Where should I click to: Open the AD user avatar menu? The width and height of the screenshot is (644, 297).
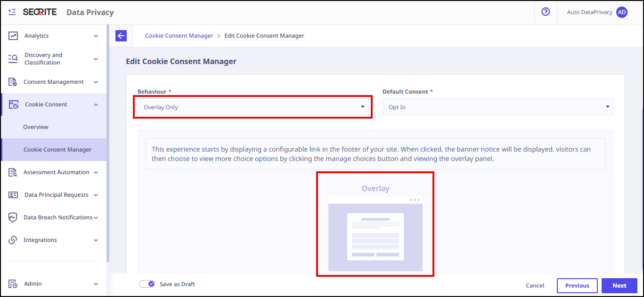(622, 12)
